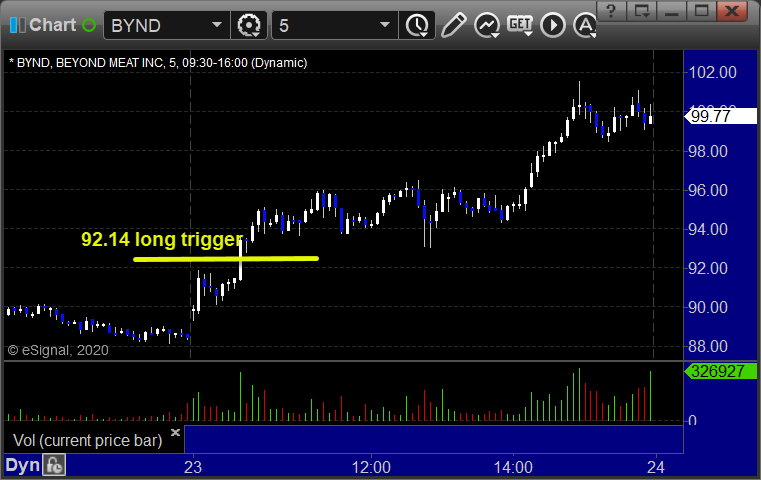Click the 92.00 price axis label
Screen dimensions: 761x480
coord(708,268)
